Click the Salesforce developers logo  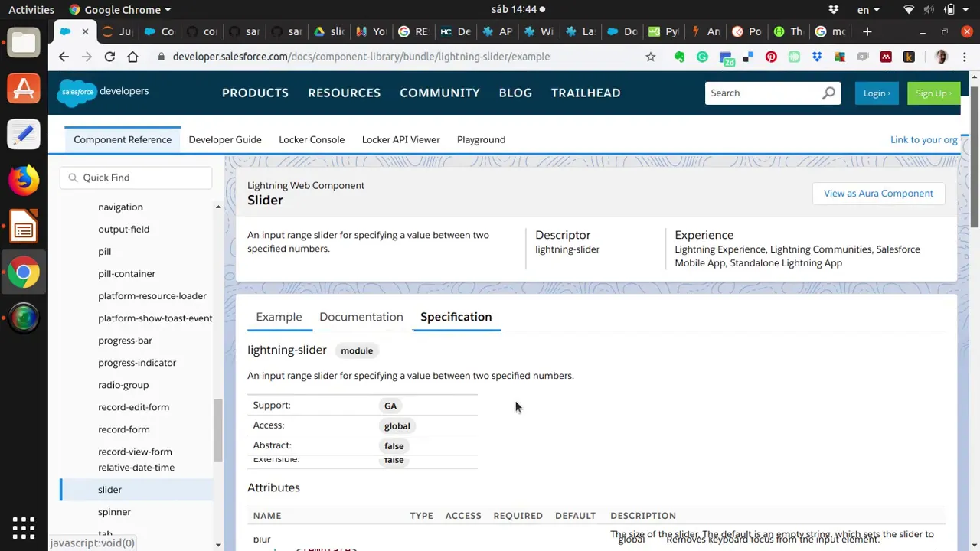pos(103,93)
